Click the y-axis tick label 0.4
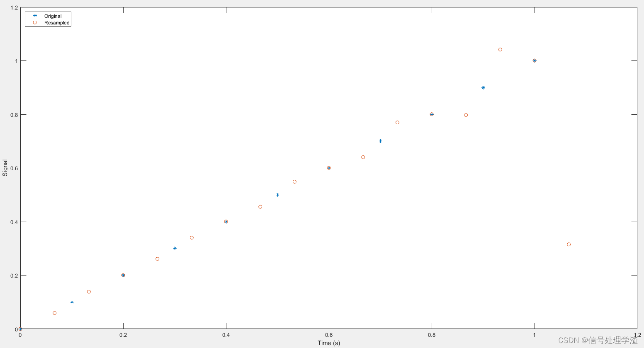Screen dimensions: 644x348 tap(14, 222)
